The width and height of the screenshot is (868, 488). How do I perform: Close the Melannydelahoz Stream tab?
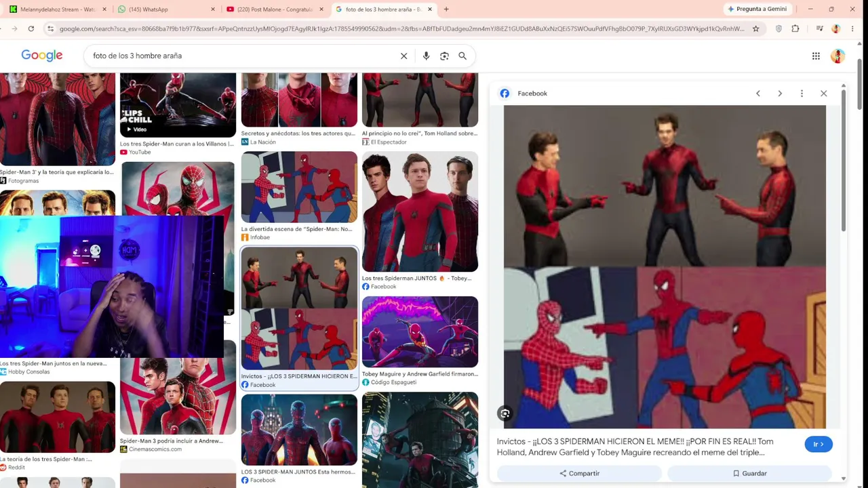point(104,9)
